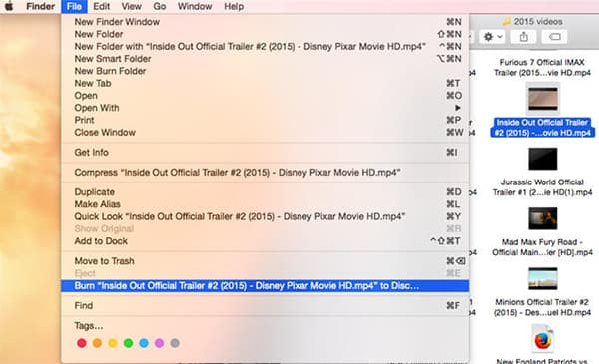This screenshot has width=599, height=364.
Task: Open the gear Action dropdown in the toolbar
Action: [x=493, y=37]
